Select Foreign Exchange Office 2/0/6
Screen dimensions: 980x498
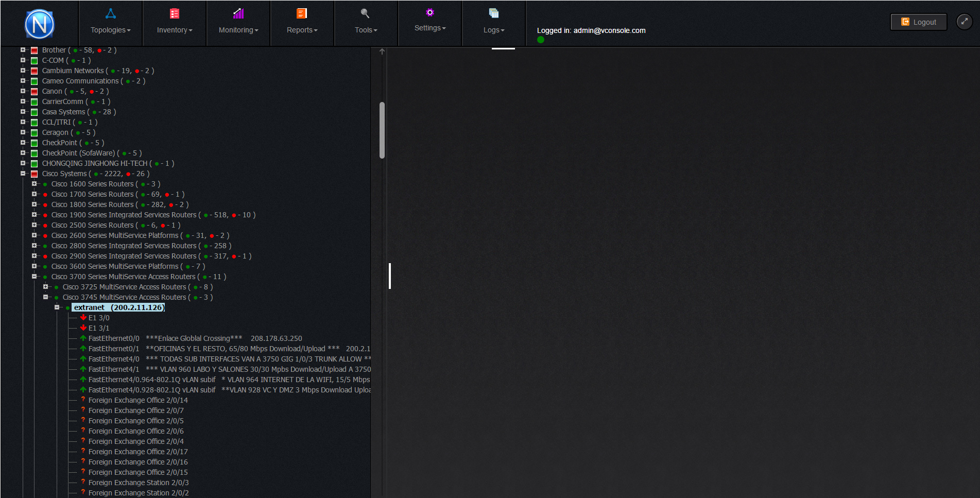[x=136, y=431]
